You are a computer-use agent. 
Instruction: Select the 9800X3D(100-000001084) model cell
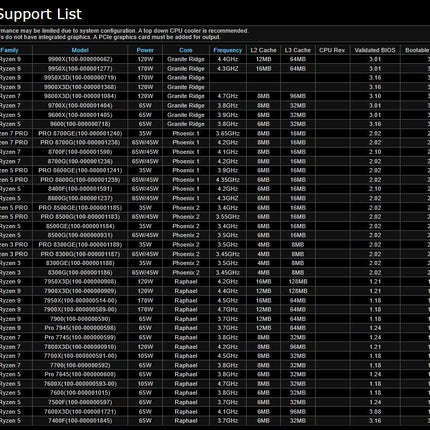click(80, 96)
